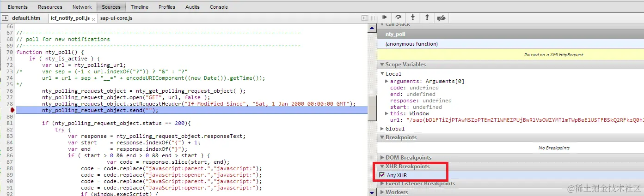Switch to the Resources tab
644x196 pixels.
click(x=50, y=7)
